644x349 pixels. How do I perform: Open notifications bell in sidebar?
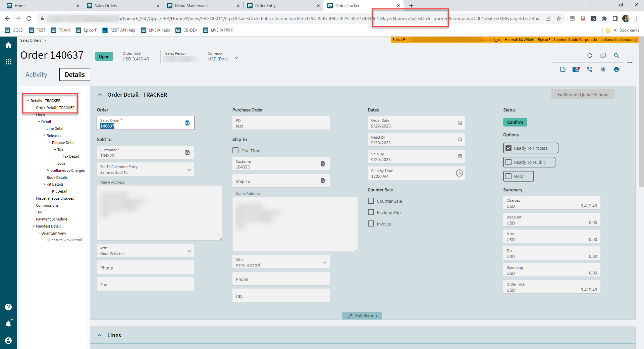point(8,323)
